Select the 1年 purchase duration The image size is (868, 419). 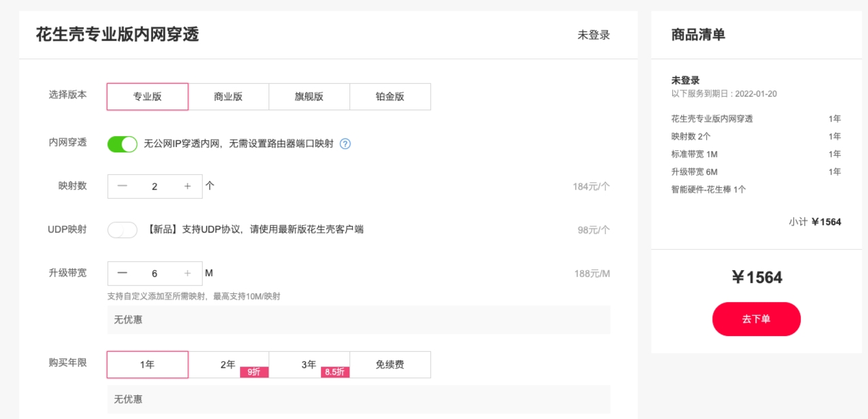(x=147, y=365)
